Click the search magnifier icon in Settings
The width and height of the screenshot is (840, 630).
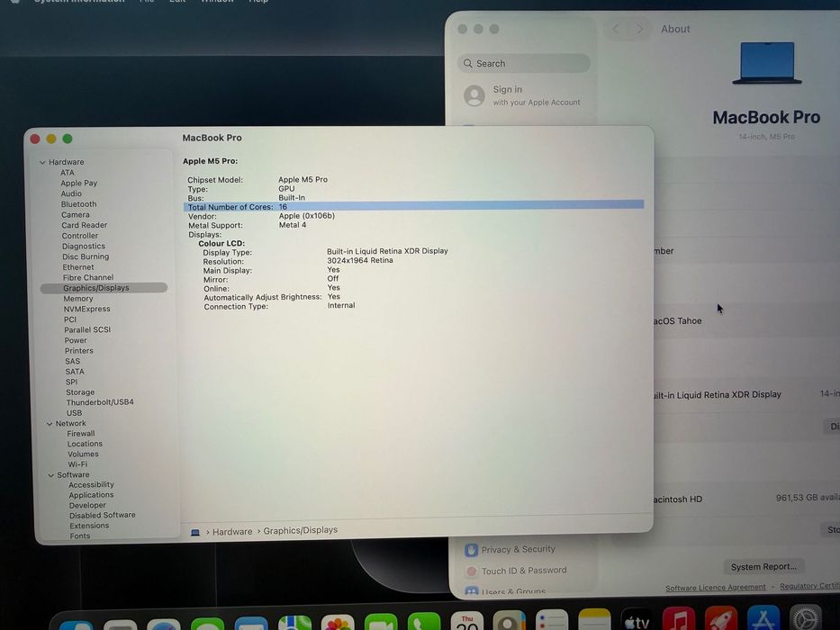tap(467, 63)
